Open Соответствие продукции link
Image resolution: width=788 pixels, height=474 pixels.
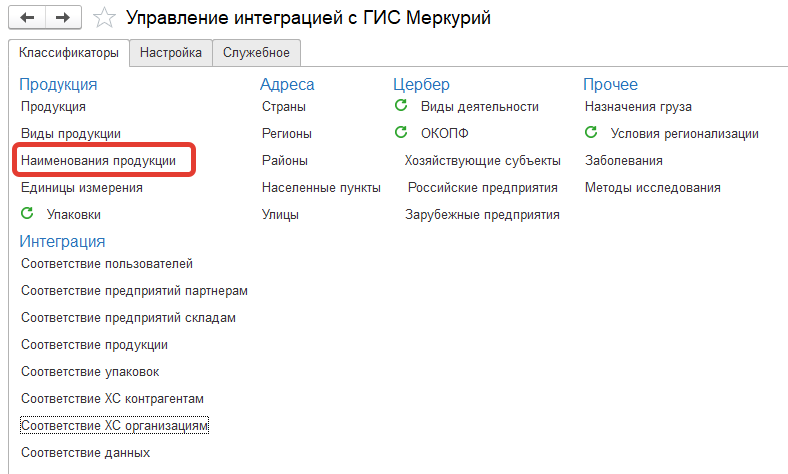[94, 345]
